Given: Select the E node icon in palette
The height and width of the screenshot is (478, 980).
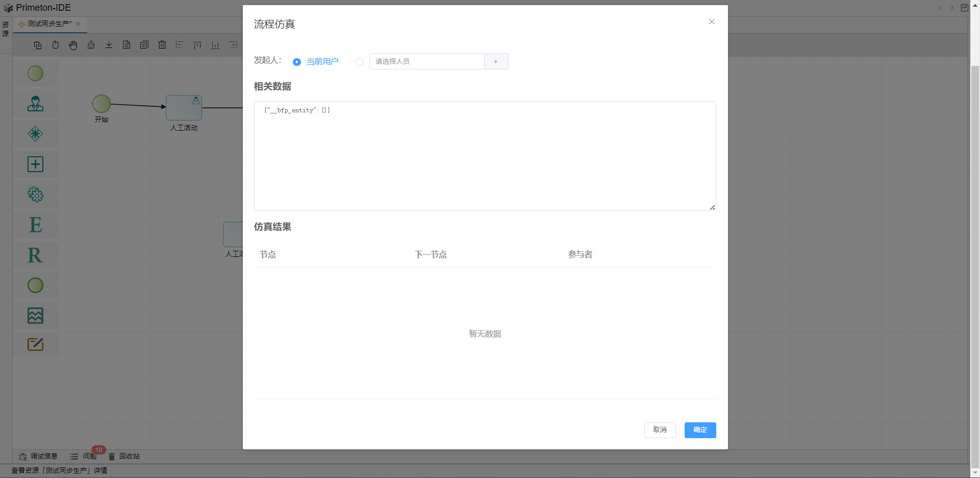Looking at the screenshot, I should point(35,225).
